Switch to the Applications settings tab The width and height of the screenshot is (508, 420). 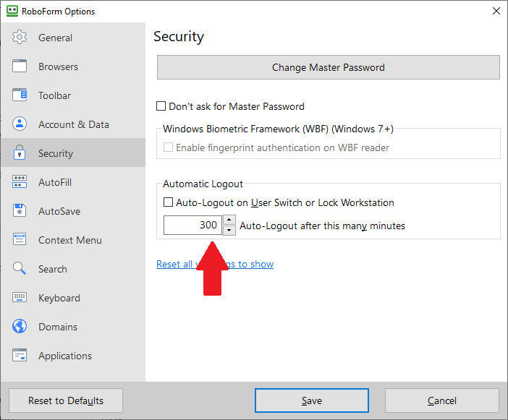(x=65, y=356)
